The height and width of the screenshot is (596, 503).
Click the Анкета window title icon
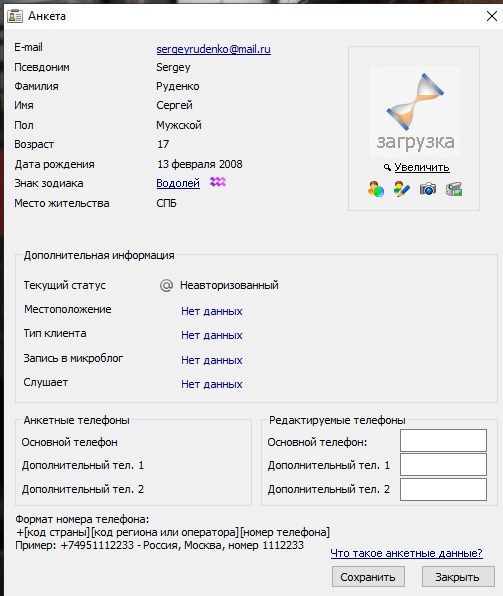[x=15, y=16]
